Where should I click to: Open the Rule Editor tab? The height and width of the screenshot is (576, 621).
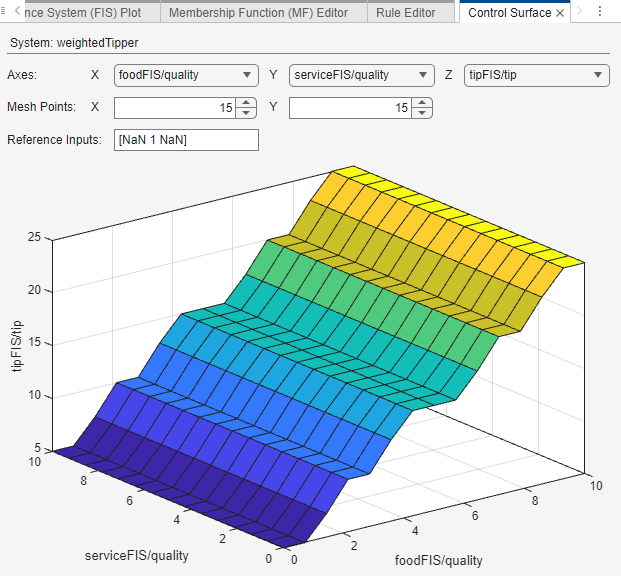406,13
